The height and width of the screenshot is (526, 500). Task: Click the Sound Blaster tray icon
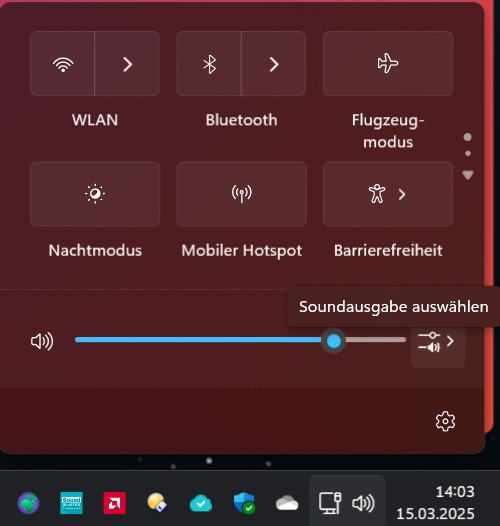[x=71, y=503]
